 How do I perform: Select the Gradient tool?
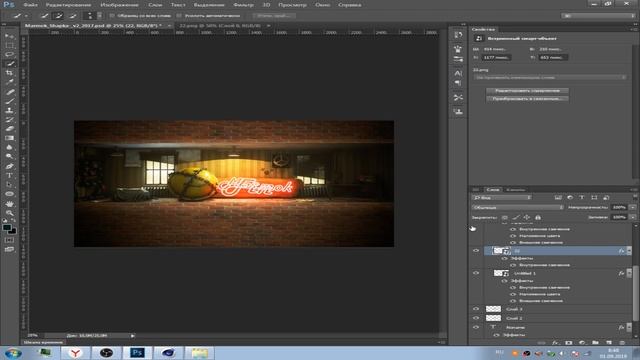(x=9, y=138)
